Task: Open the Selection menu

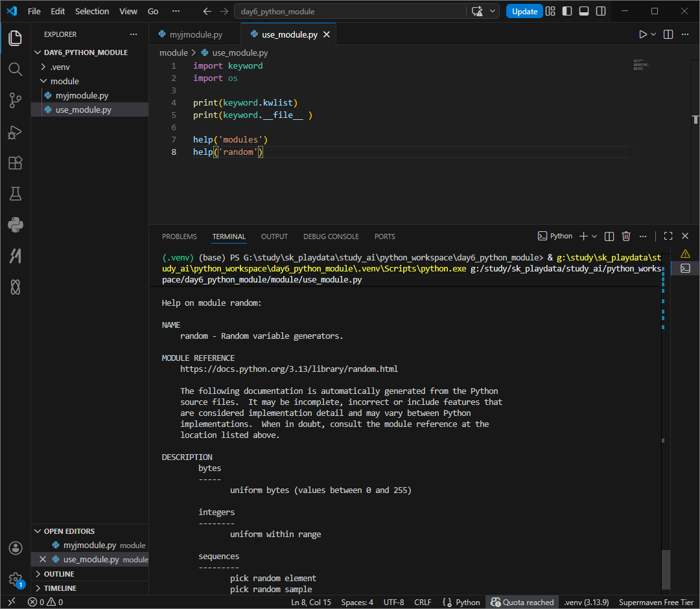Action: 92,11
